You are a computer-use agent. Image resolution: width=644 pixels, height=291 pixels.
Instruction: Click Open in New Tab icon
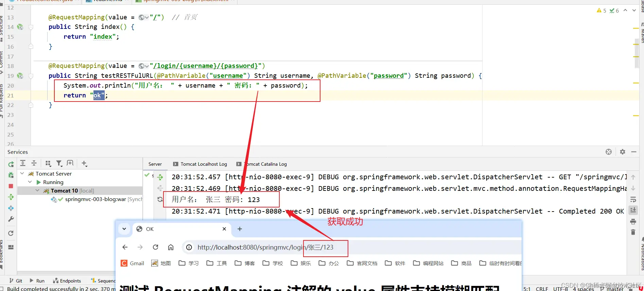70,163
